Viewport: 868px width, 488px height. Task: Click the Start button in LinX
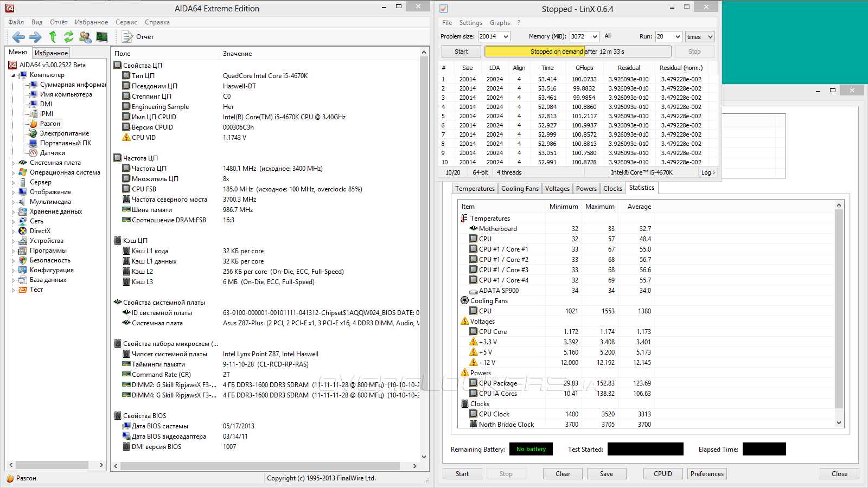point(461,52)
